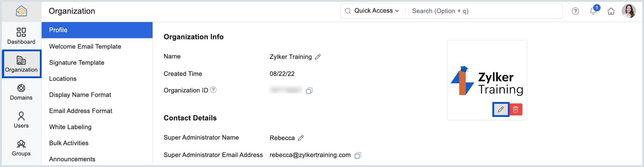
Task: Copy the Organization ID
Action: 309,91
